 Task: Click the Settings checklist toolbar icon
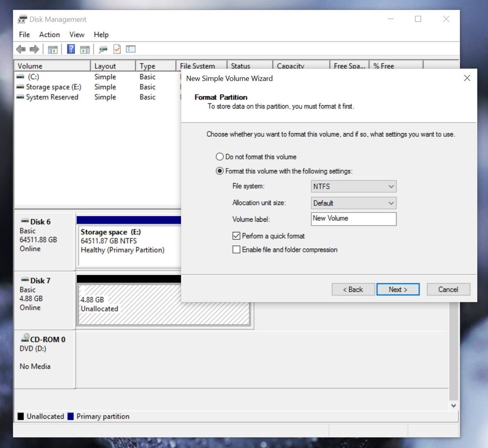(131, 49)
